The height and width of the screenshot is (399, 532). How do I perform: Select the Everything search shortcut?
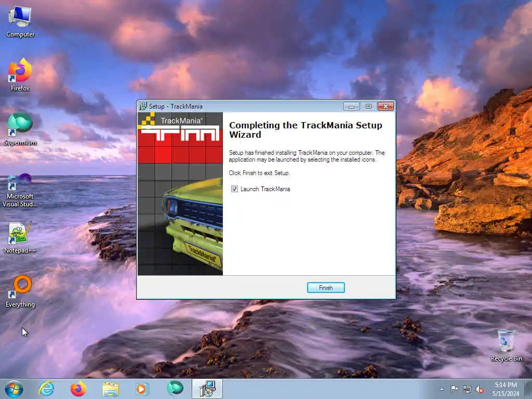[x=20, y=291]
